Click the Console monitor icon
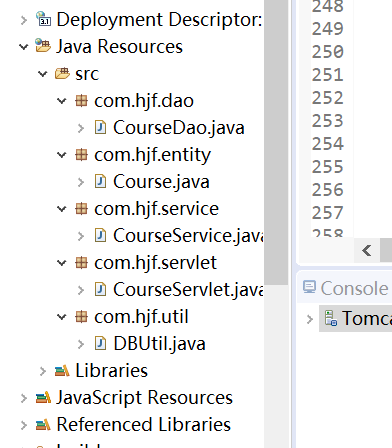The image size is (392, 448). 309,287
